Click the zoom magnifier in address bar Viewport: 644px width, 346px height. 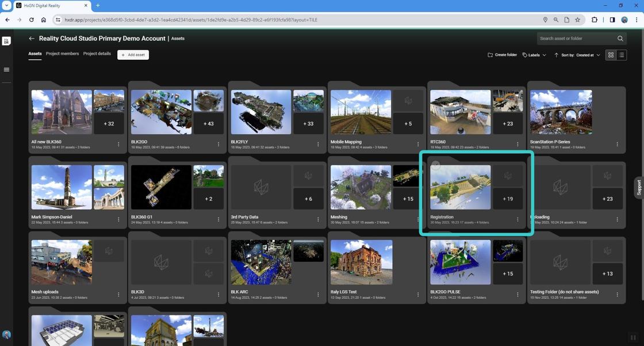[555, 20]
